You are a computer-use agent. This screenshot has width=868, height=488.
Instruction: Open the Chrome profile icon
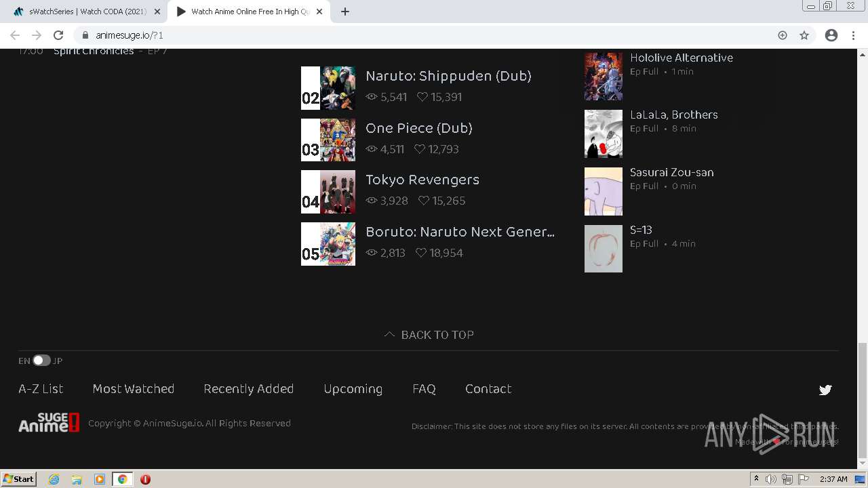click(x=831, y=35)
